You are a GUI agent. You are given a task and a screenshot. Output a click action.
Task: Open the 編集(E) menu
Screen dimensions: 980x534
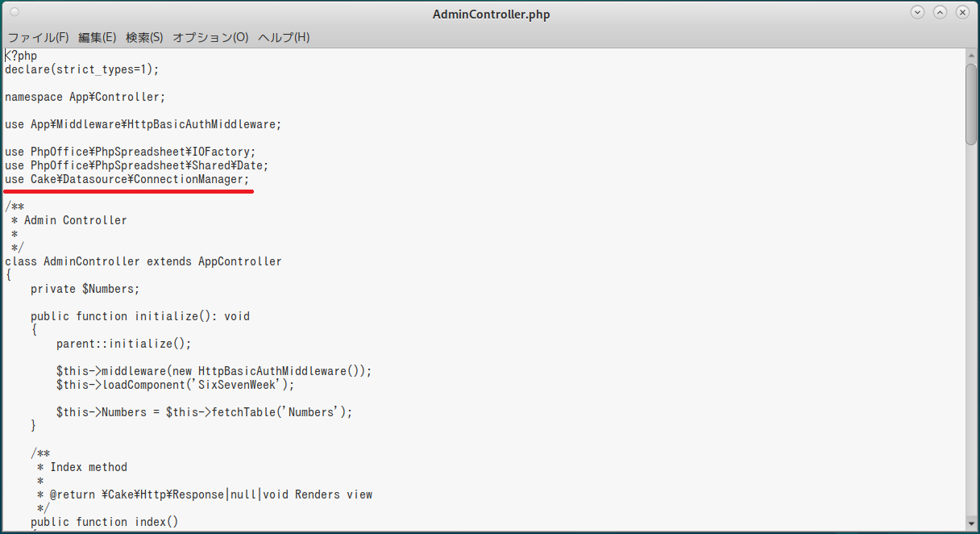97,37
